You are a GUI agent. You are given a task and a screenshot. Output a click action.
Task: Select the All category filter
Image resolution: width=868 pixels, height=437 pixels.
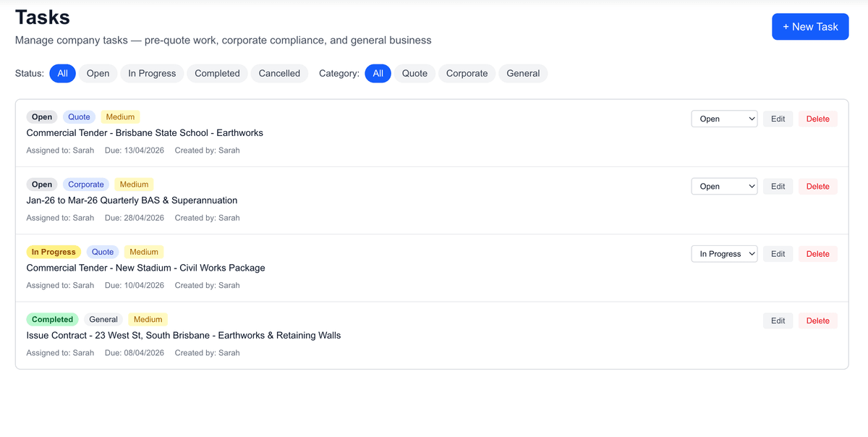click(378, 73)
